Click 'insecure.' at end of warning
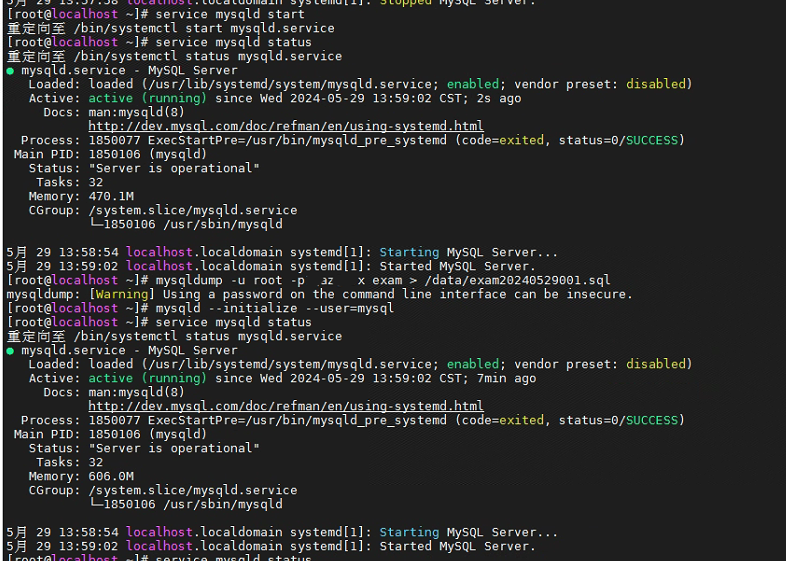The width and height of the screenshot is (786, 561). coord(600,294)
